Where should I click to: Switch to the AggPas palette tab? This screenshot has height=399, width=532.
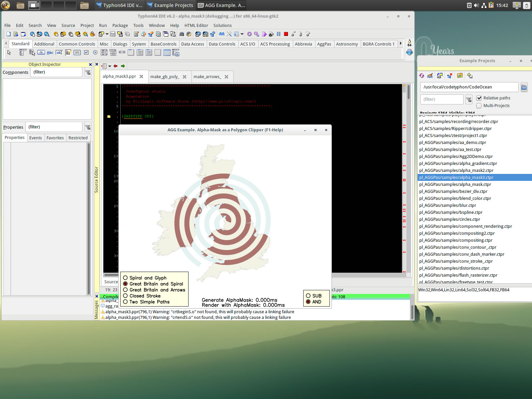point(324,44)
